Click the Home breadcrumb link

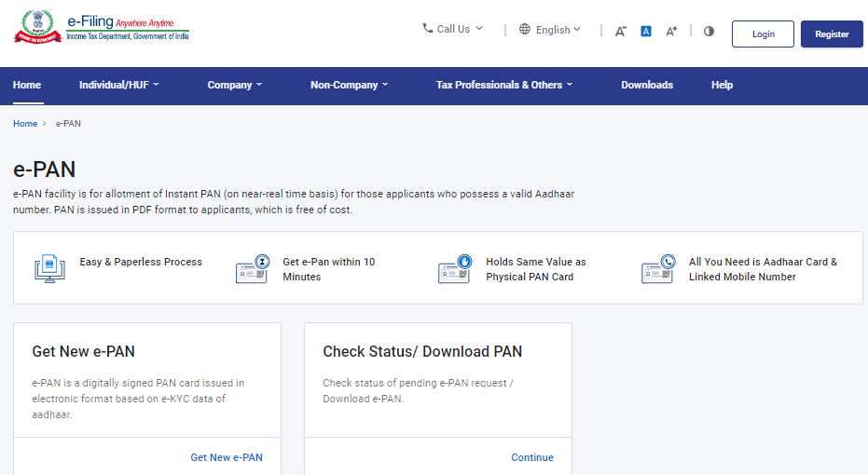point(25,123)
